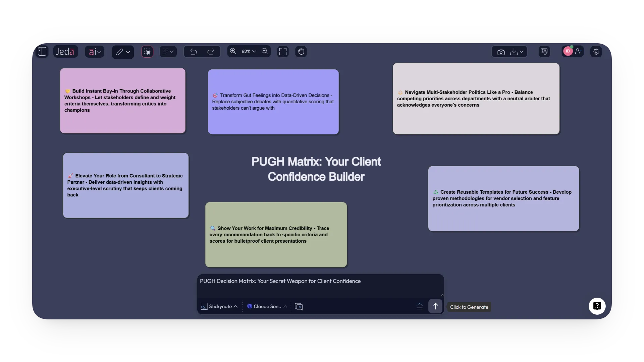Open the pen tool drawing menu
The width and height of the screenshot is (644, 362).
pyautogui.click(x=122, y=51)
